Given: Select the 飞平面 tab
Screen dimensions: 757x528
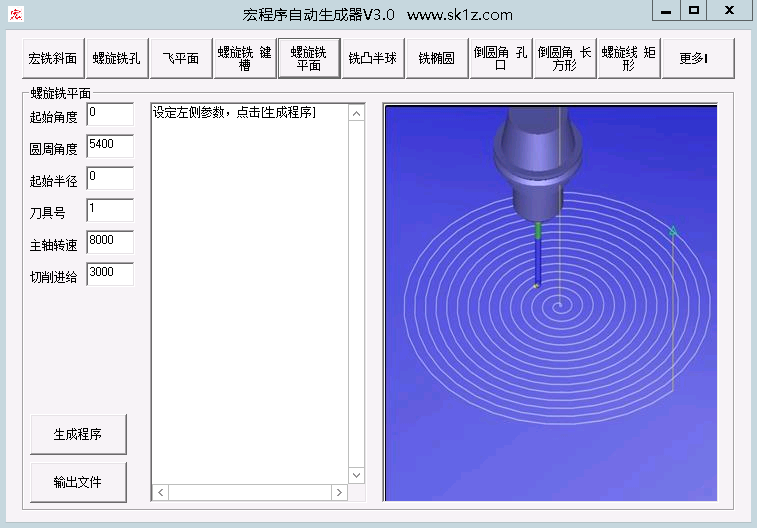Looking at the screenshot, I should click(181, 58).
